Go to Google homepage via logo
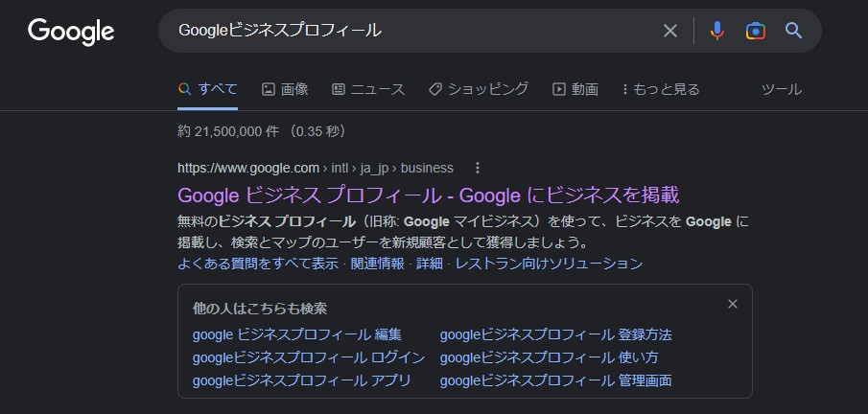The width and height of the screenshot is (868, 414). (71, 32)
